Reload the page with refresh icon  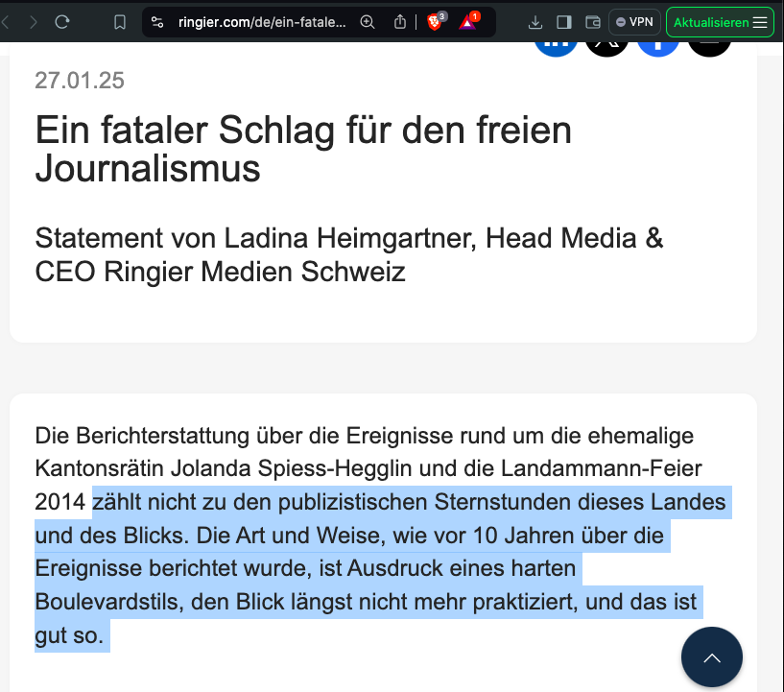pyautogui.click(x=62, y=22)
